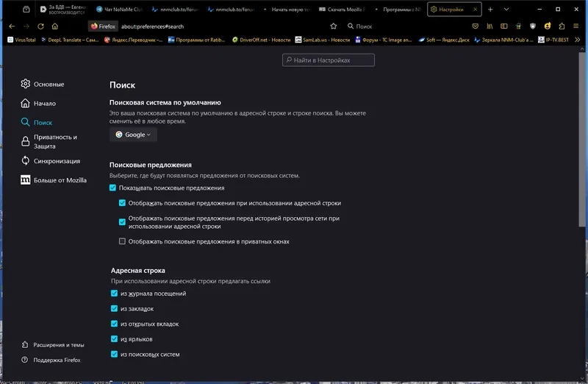Open a new tab with the plus button

tap(490, 10)
